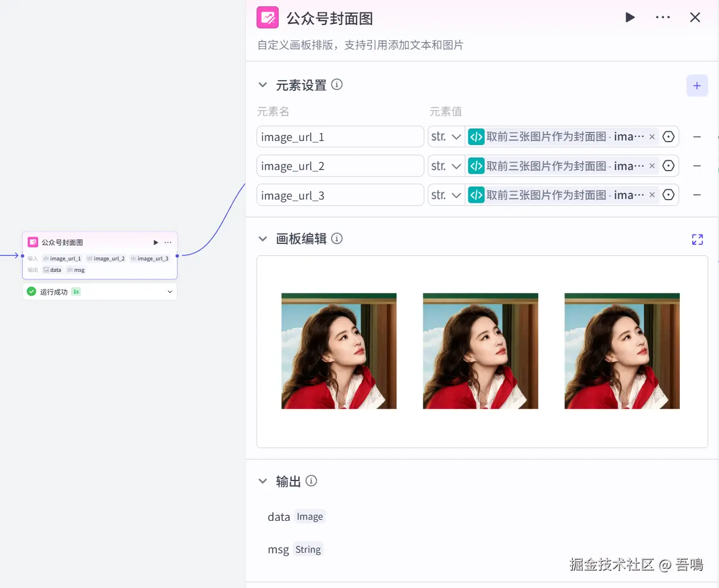Expand the 运行成功 run result dropdown
The height and width of the screenshot is (588, 719).
tap(170, 292)
